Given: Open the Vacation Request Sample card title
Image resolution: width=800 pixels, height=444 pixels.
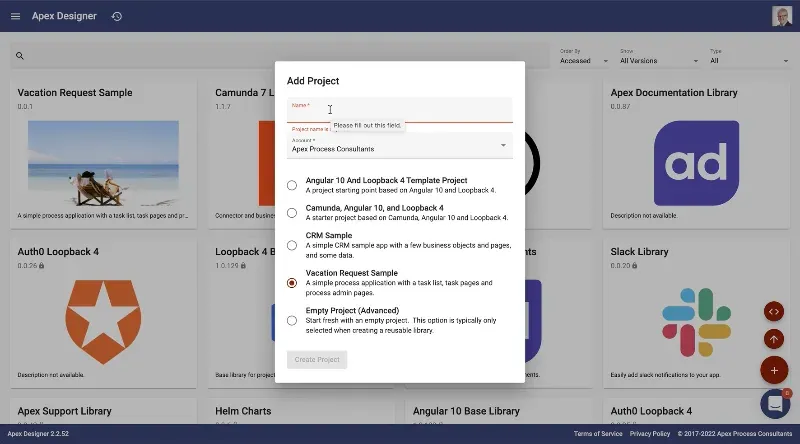Looking at the screenshot, I should click(75, 92).
